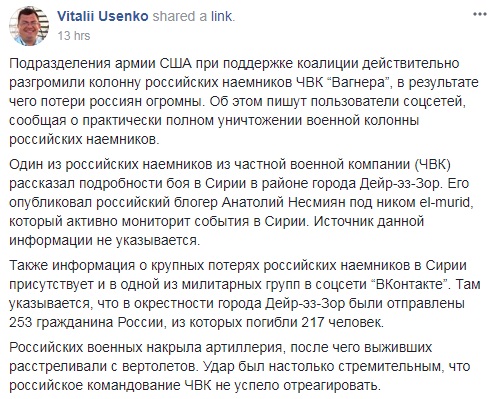Open Vitalii Usenko's profile name link

[x=103, y=16]
